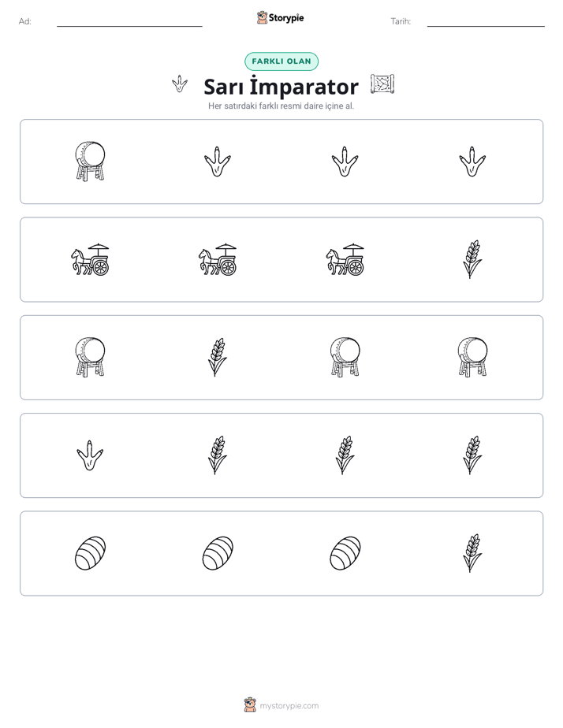
Task: Click the bird footprint in the fourth row
Action: pyautogui.click(x=90, y=455)
